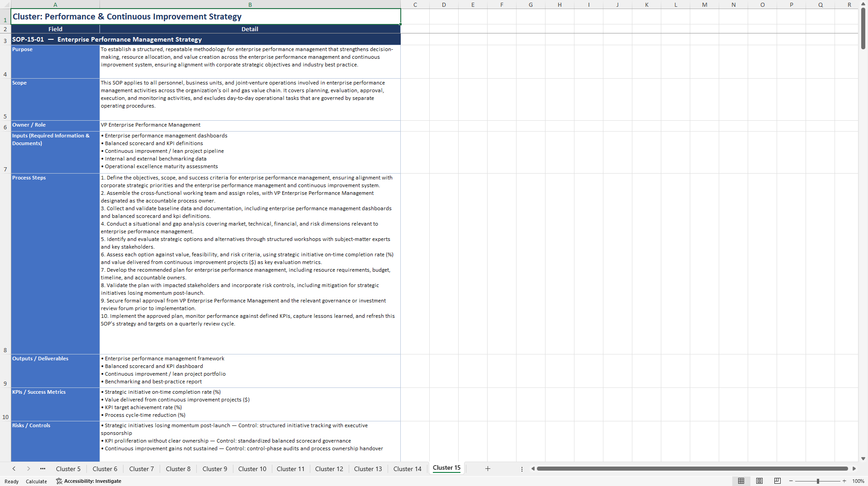Select VP Enterprise Performance Management cell
Image resolution: width=868 pixels, height=486 pixels.
coord(250,126)
